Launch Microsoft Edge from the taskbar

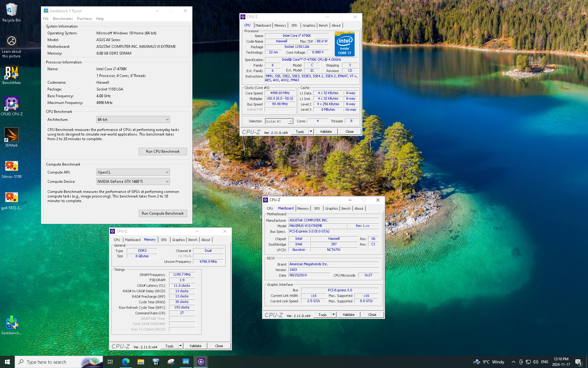(x=126, y=362)
